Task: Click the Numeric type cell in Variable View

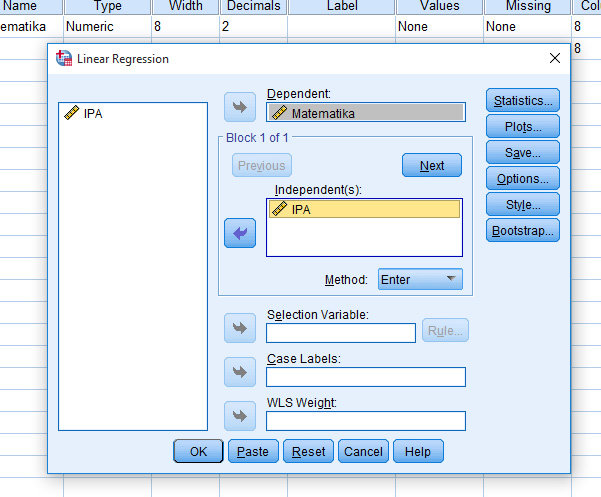Action: tap(108, 26)
